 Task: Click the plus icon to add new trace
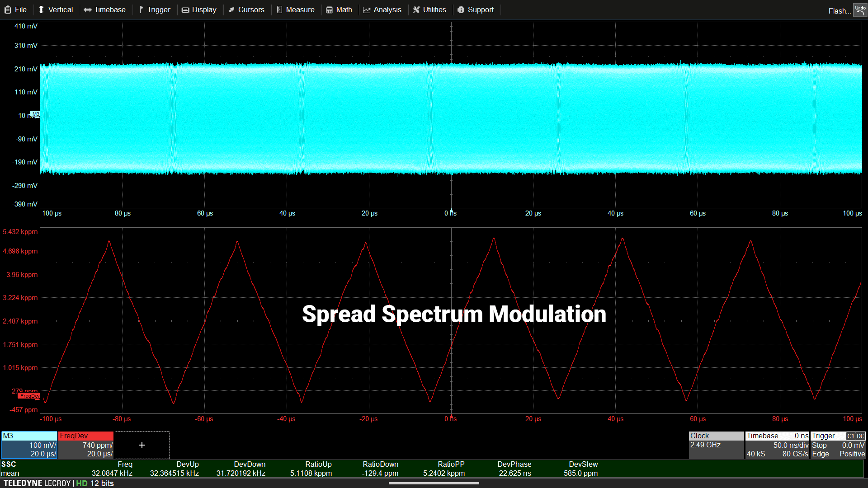(142, 445)
